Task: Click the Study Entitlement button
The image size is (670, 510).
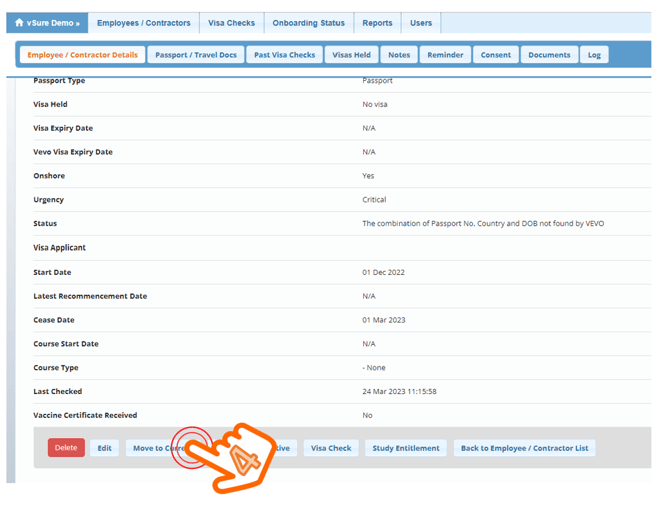Action: pyautogui.click(x=406, y=448)
